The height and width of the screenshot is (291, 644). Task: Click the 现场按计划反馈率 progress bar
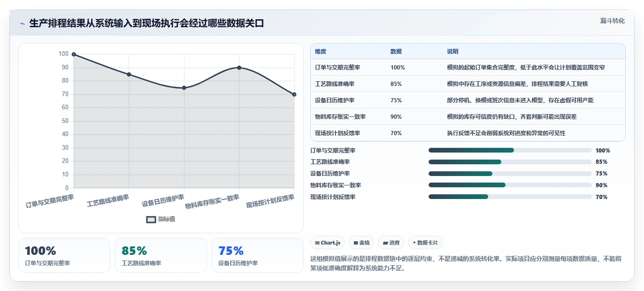pos(510,197)
